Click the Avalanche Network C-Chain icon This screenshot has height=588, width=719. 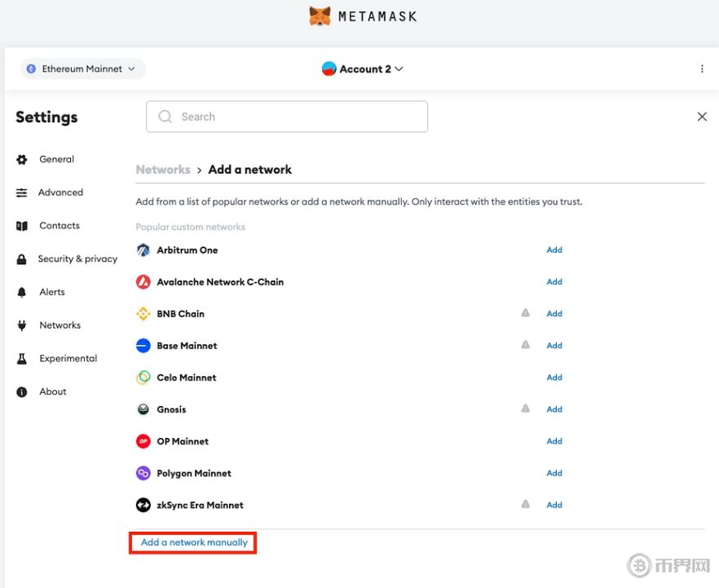pyautogui.click(x=143, y=282)
